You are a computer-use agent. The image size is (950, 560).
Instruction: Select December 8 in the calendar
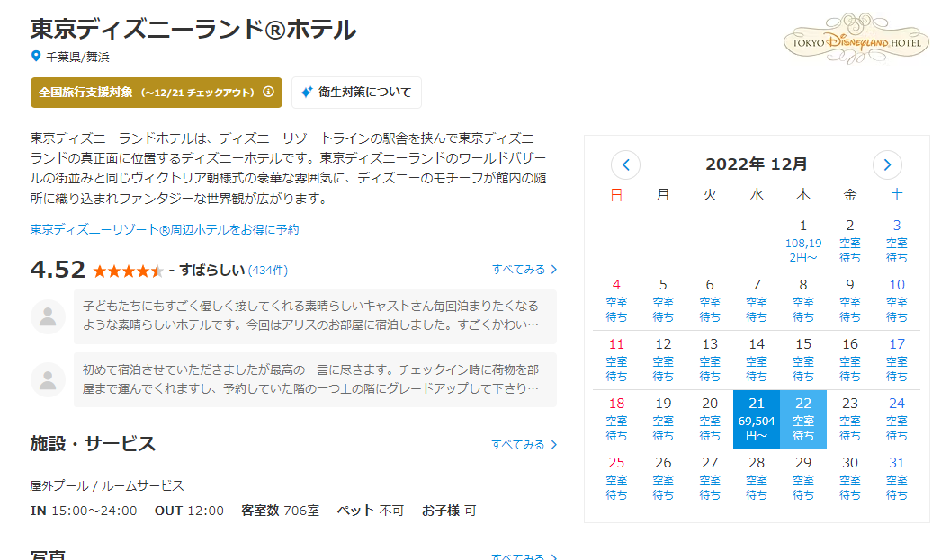pyautogui.click(x=803, y=300)
